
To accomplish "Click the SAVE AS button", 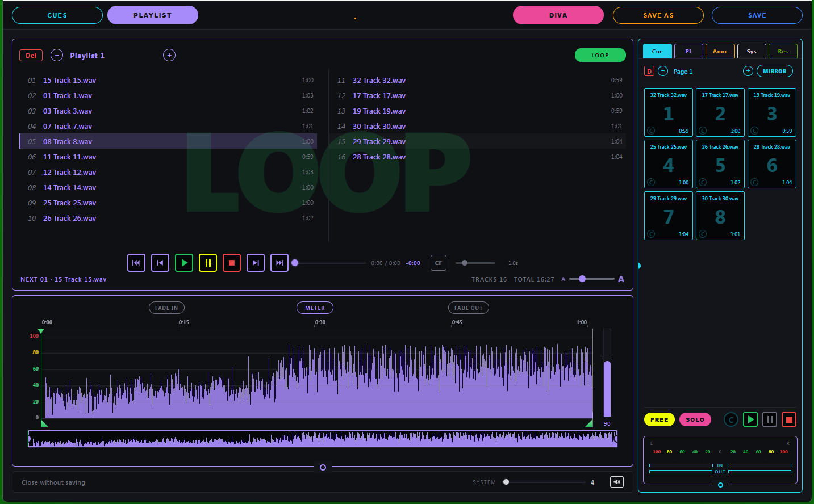I will tap(658, 15).
